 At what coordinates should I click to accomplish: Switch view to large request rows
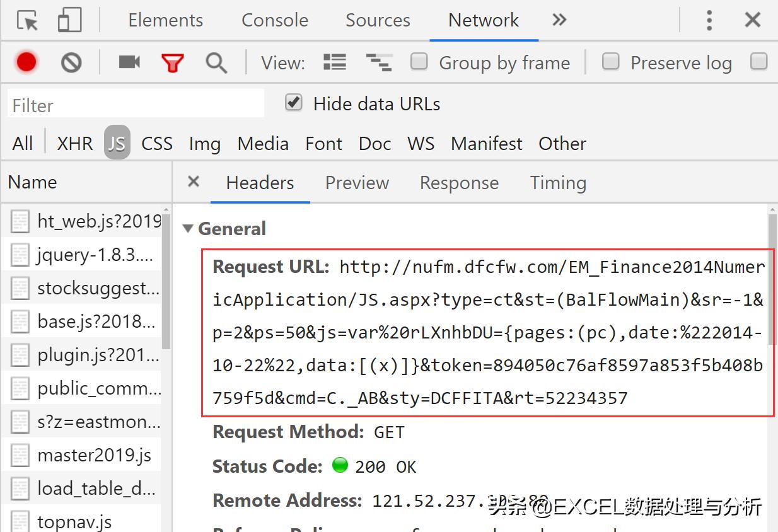335,62
